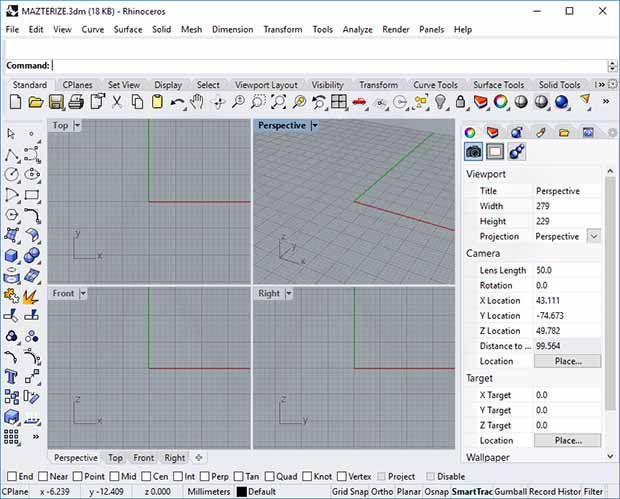The height and width of the screenshot is (499, 620).
Task: Switch to the CPlanes toolbar tab
Action: [78, 85]
